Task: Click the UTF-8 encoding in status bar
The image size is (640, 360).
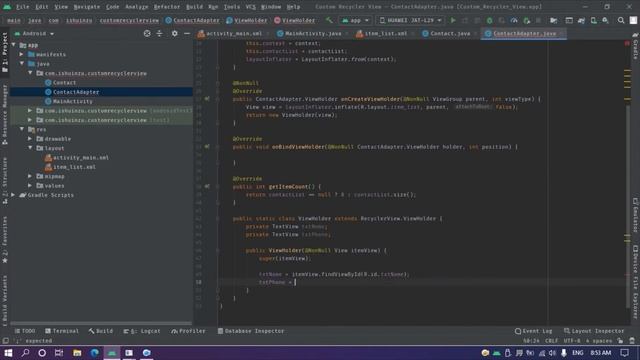Action: [571, 341]
